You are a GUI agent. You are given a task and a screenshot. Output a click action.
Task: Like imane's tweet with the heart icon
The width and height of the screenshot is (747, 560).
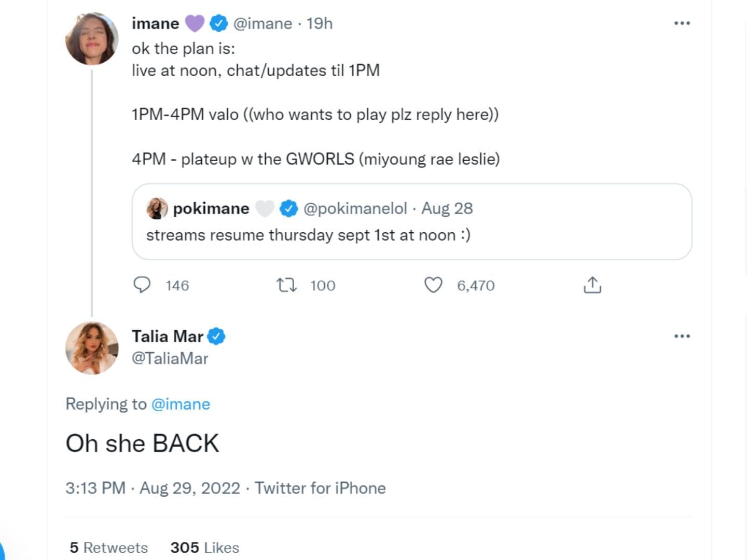433,285
